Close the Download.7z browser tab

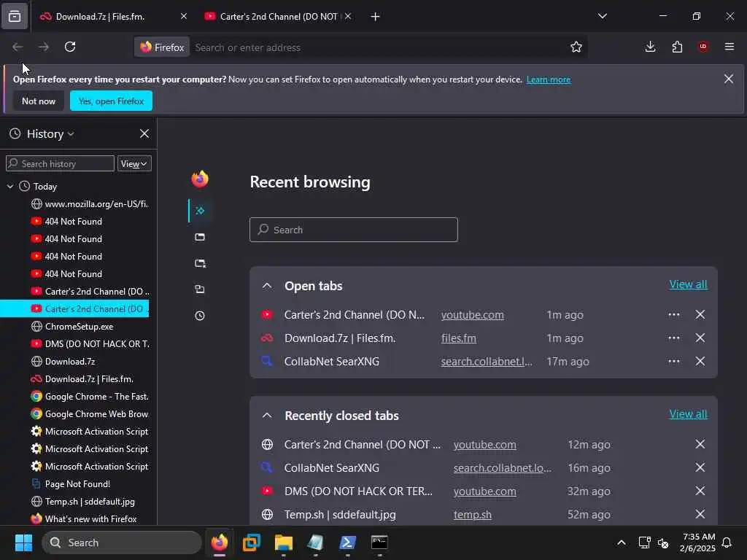click(184, 16)
